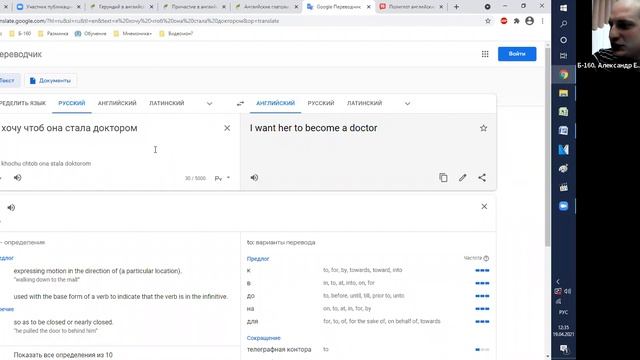Clear the Russian source text
Screen dimensions: 640x360
point(227,128)
